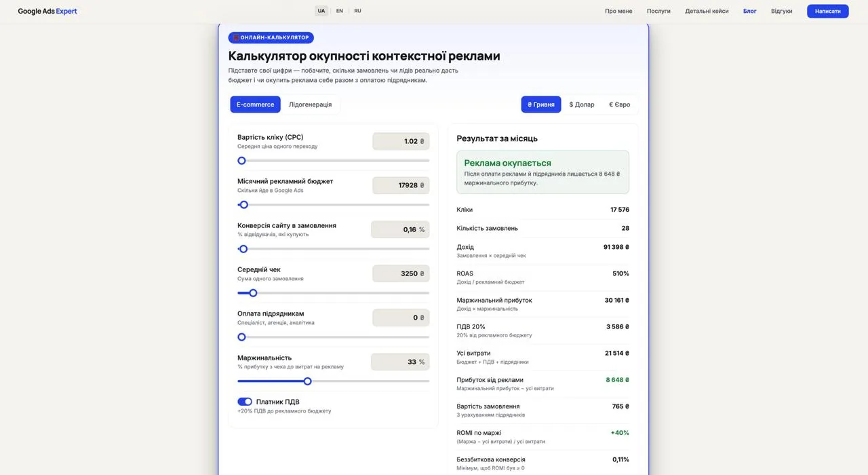Screen dimensions: 868x475
Task: Switch site language to EN
Action: 340,11
